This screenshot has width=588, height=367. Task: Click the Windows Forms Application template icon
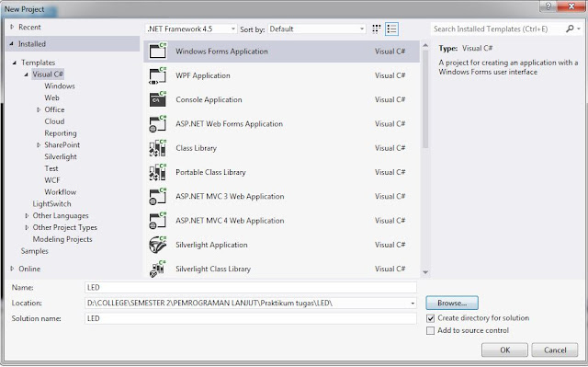click(x=158, y=51)
